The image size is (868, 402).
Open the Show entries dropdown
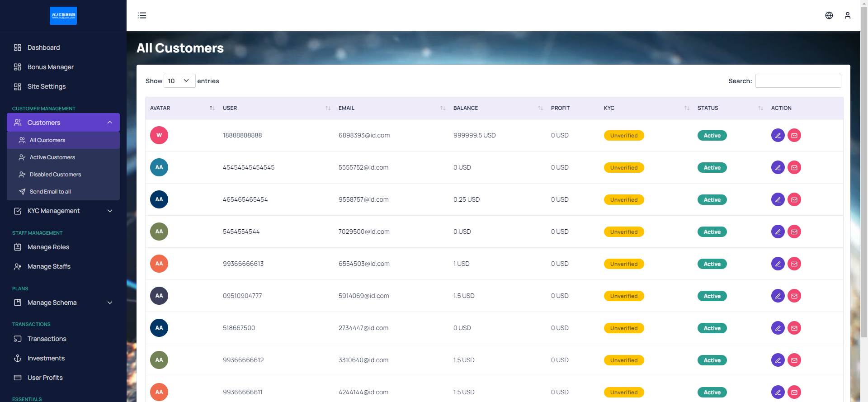click(x=179, y=81)
